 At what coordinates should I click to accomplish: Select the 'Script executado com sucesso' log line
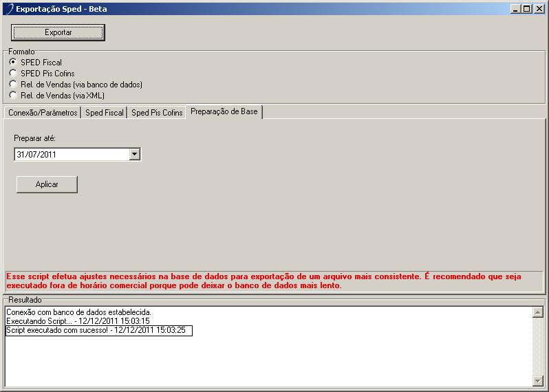[98, 331]
